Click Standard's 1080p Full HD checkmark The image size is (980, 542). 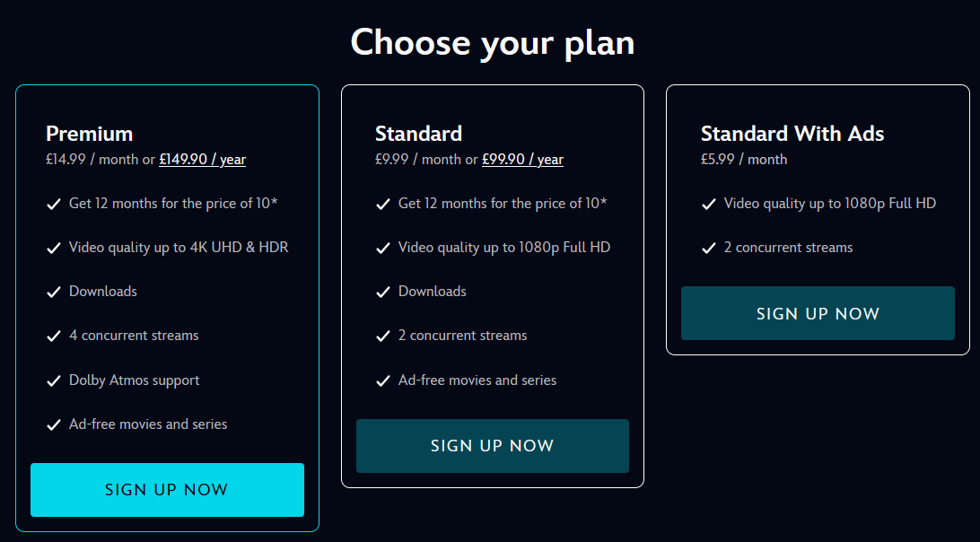click(x=382, y=248)
